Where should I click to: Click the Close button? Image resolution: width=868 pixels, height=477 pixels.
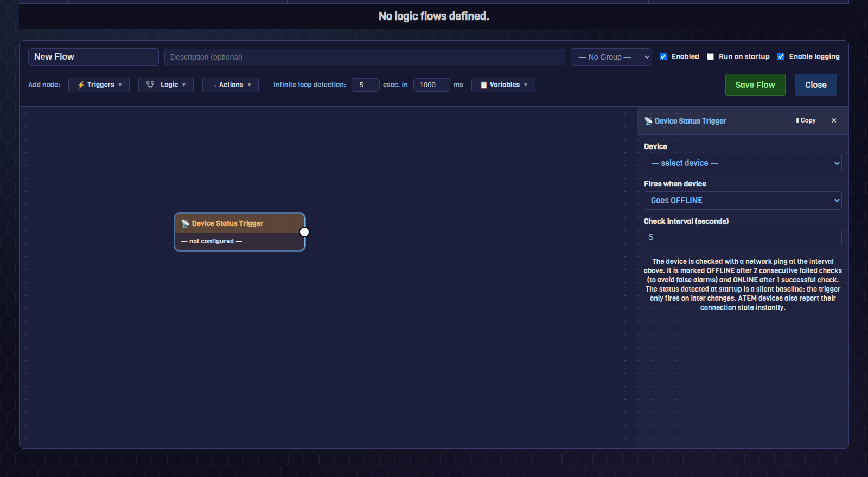coord(816,85)
